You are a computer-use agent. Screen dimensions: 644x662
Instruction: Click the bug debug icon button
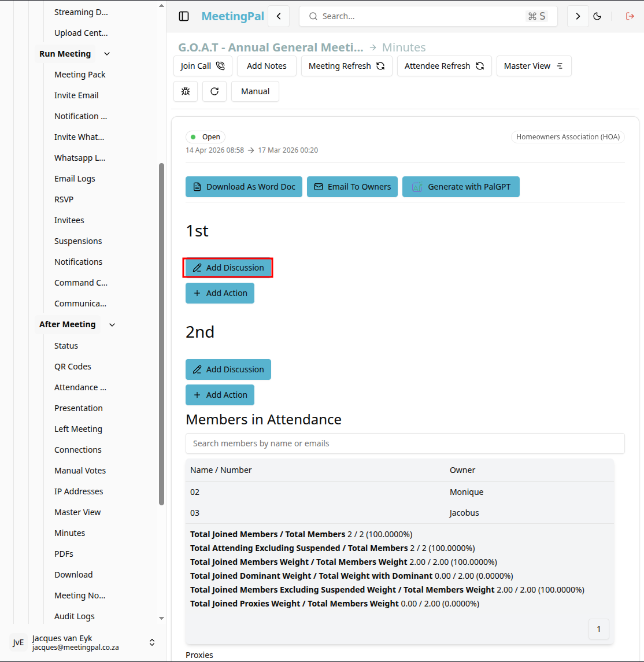point(186,91)
